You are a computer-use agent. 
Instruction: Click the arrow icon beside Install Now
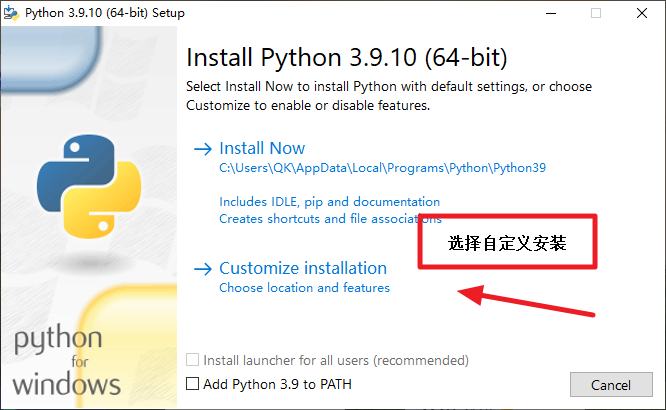click(203, 149)
